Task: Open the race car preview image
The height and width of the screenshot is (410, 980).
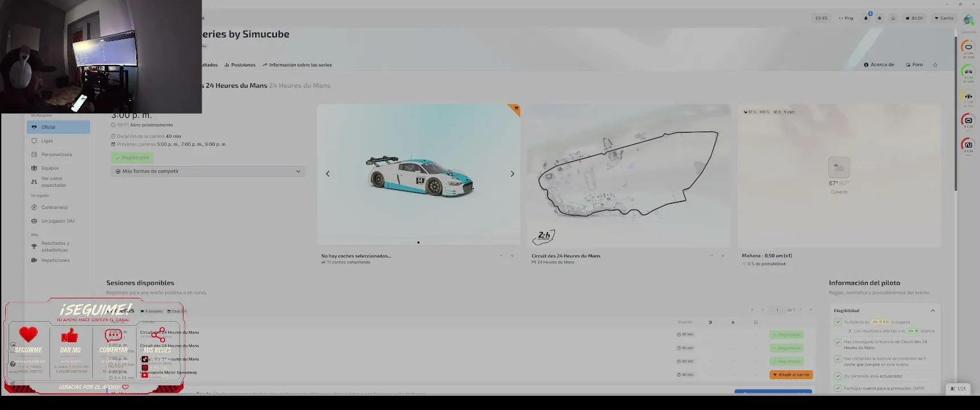Action: click(419, 174)
